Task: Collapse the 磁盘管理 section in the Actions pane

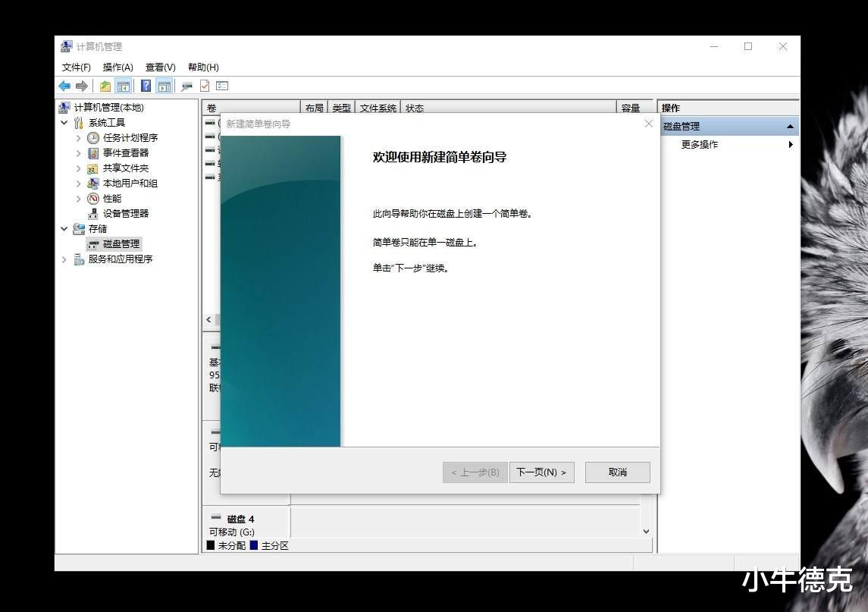Action: coord(790,125)
